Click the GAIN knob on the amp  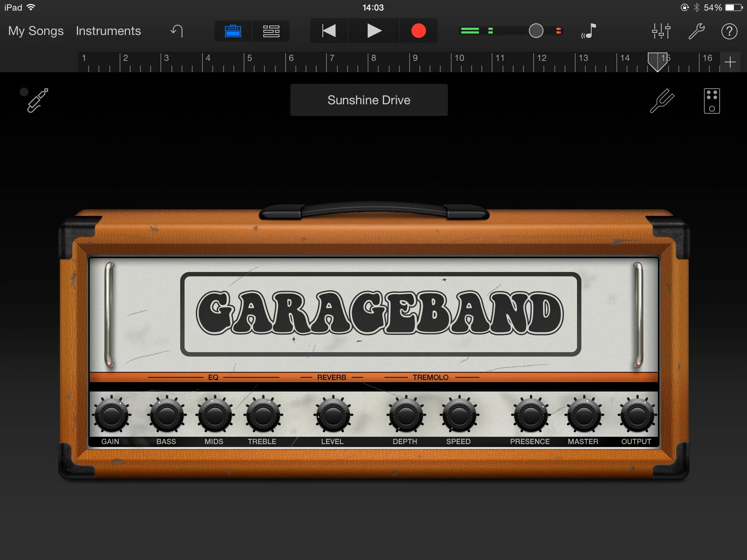coord(111,416)
